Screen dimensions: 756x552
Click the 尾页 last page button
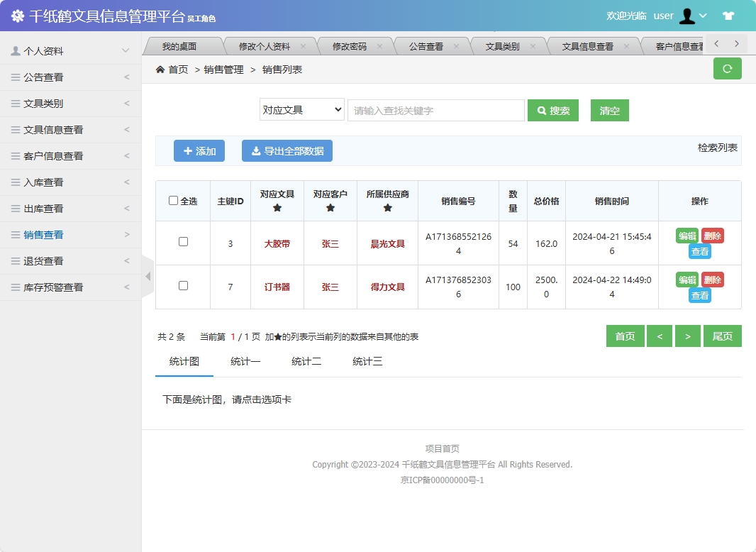pyautogui.click(x=722, y=336)
